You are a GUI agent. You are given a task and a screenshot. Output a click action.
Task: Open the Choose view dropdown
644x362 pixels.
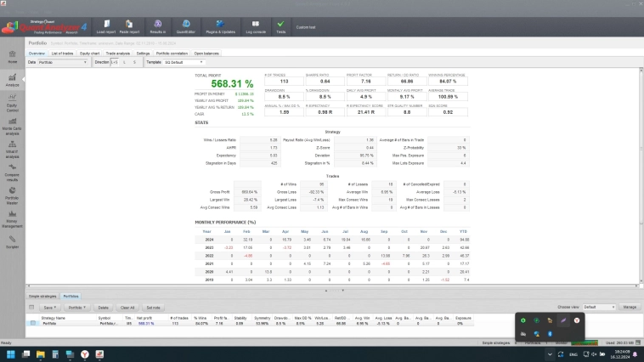tap(599, 307)
